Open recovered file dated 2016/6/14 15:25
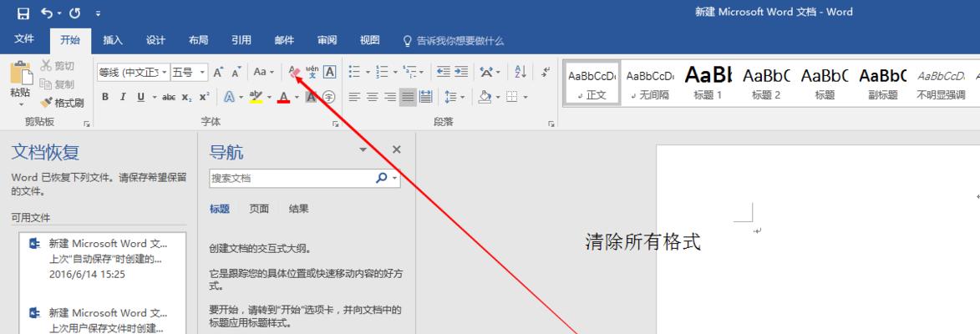Image resolution: width=980 pixels, height=334 pixels. tap(103, 259)
